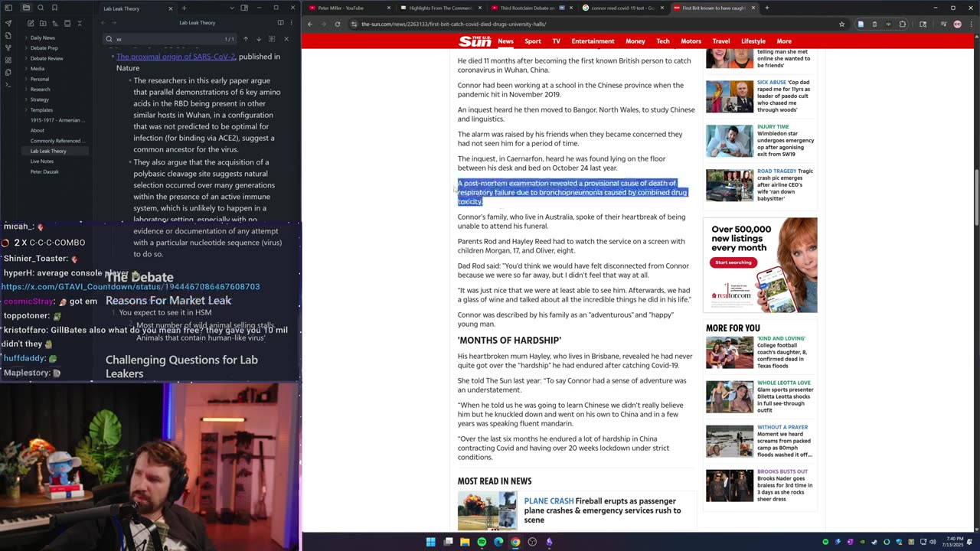Jump to previous search match in note
Screen dimensions: 980x551
tap(246, 39)
